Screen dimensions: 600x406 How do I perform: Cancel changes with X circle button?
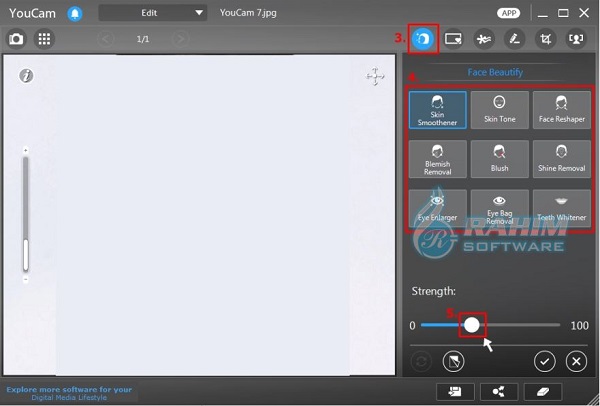[576, 361]
